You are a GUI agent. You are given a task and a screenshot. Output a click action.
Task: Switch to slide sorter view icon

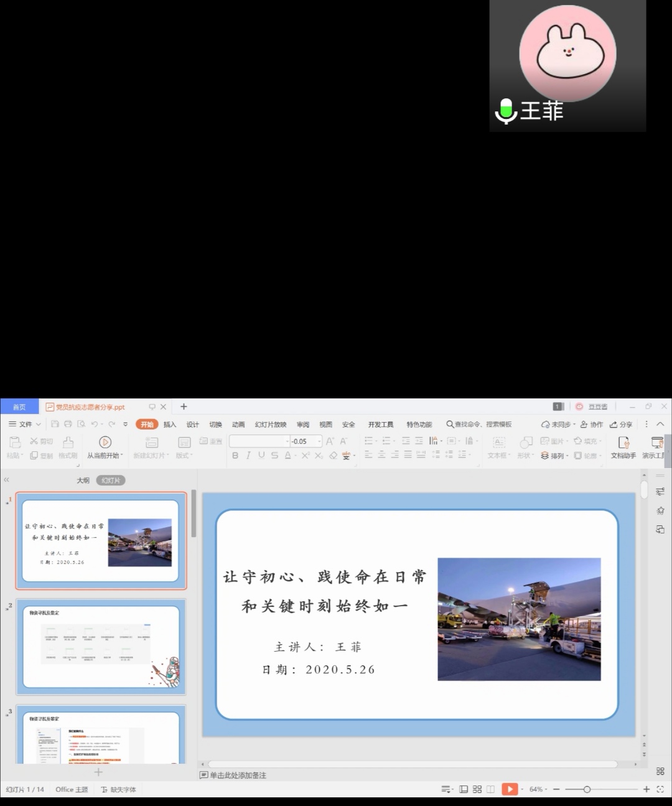coord(477,789)
